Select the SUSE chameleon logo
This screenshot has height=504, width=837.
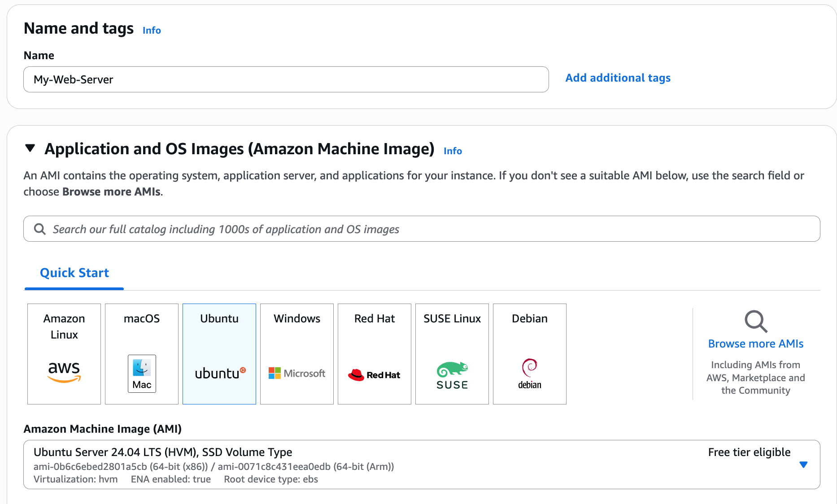(452, 376)
